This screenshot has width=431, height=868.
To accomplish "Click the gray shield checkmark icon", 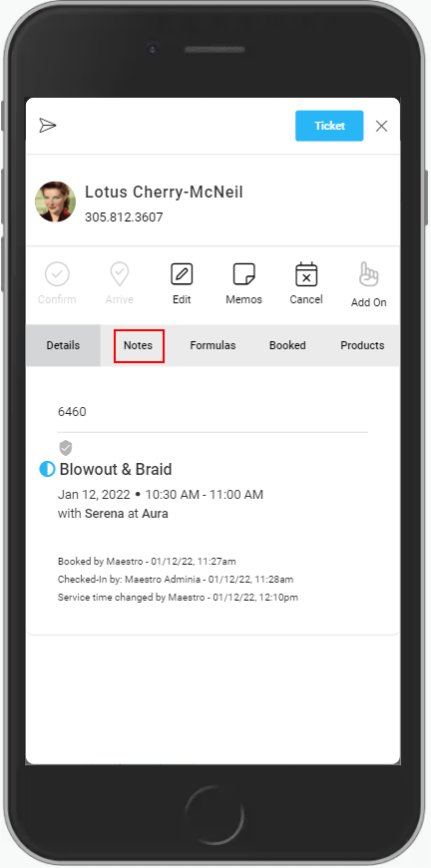I will (x=66, y=448).
